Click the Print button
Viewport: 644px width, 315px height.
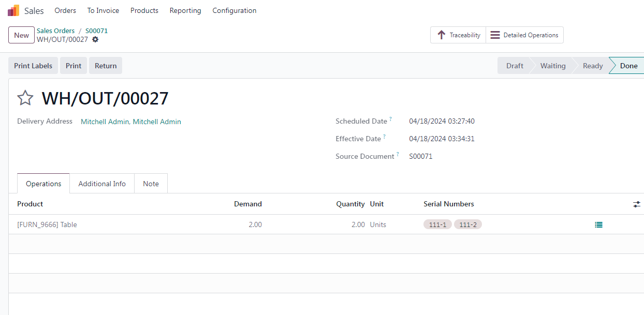74,66
